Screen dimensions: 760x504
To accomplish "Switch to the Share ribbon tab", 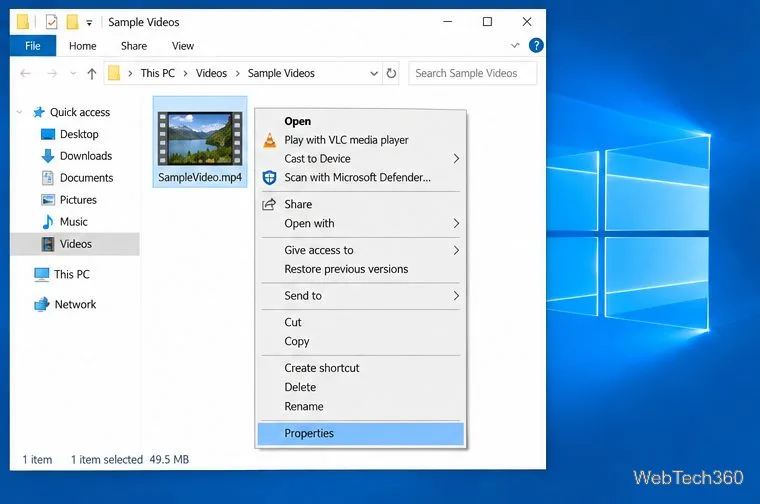I will pyautogui.click(x=134, y=46).
